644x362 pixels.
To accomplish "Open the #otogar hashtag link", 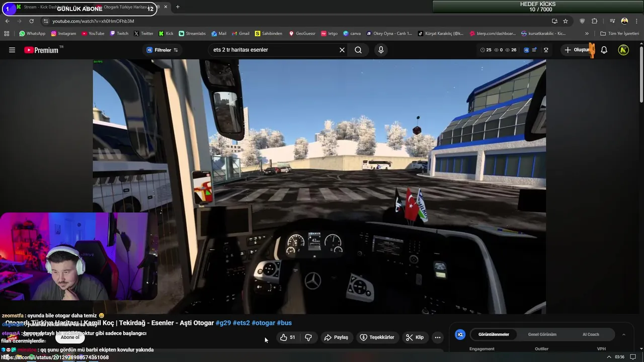I will tap(263, 323).
